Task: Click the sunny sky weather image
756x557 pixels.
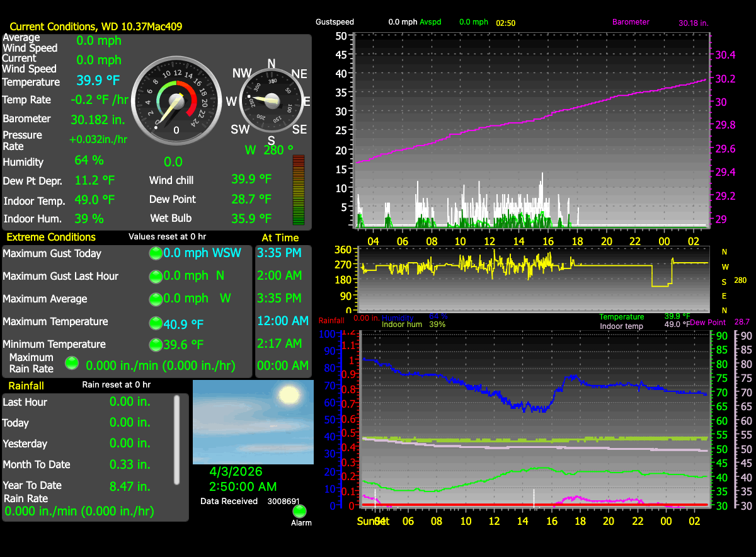Action: coord(253,422)
